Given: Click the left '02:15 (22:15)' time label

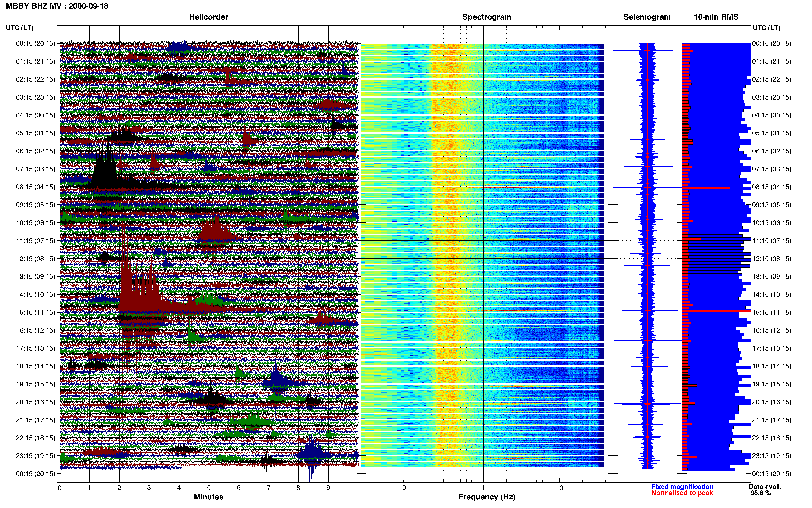Looking at the screenshot, I should click(x=36, y=79).
